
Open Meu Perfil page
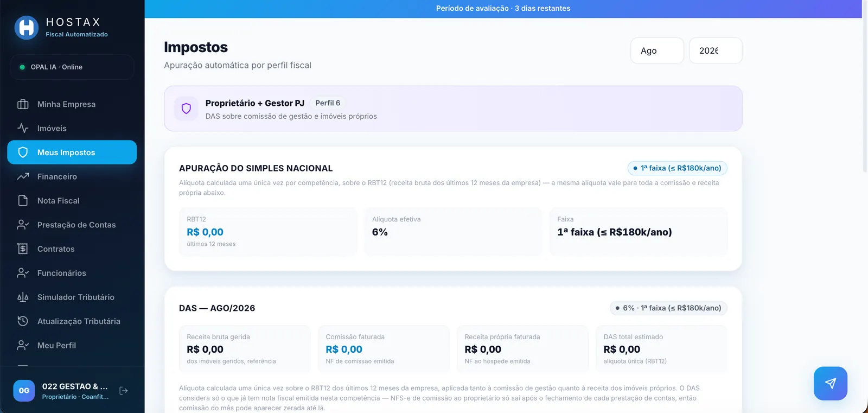pyautogui.click(x=72, y=345)
